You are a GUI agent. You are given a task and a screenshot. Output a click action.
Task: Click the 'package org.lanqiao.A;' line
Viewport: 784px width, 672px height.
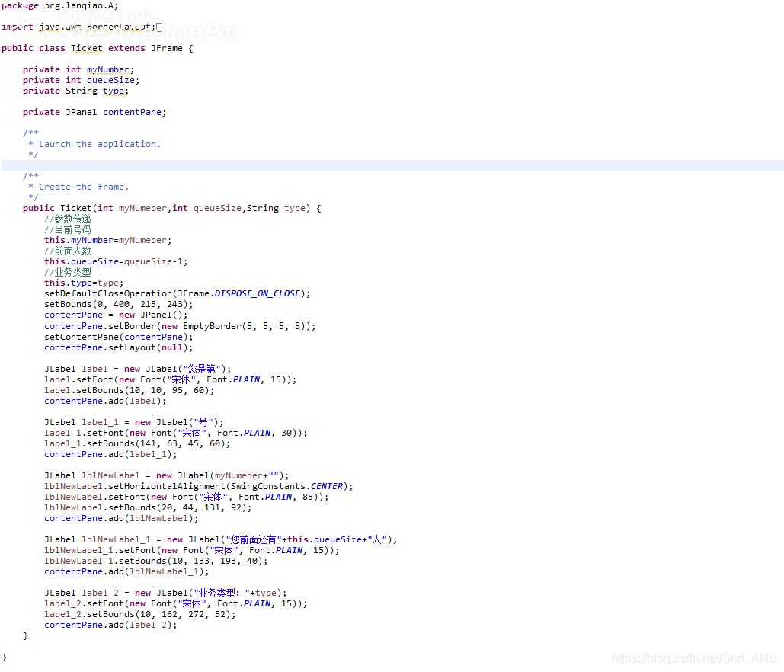point(60,5)
